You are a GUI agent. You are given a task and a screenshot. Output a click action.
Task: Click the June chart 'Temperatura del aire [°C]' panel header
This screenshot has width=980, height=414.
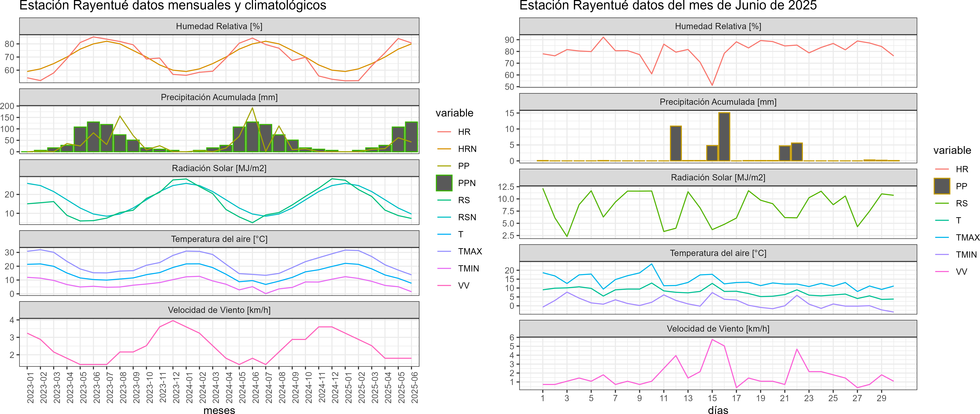[718, 253]
